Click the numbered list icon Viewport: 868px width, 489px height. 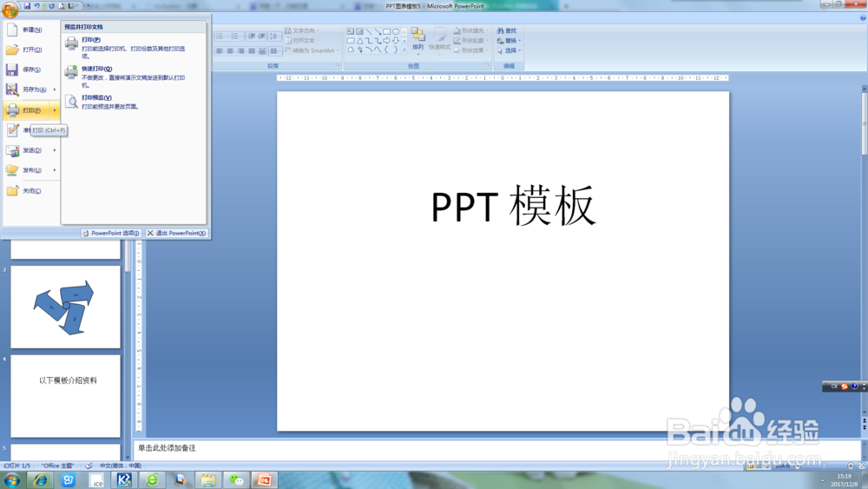coord(236,36)
